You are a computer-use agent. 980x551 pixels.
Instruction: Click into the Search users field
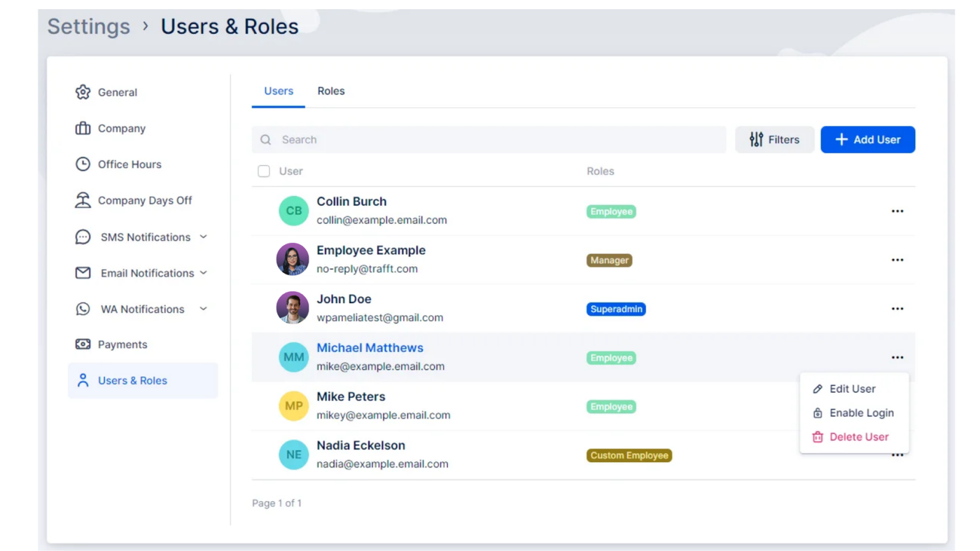(x=490, y=139)
